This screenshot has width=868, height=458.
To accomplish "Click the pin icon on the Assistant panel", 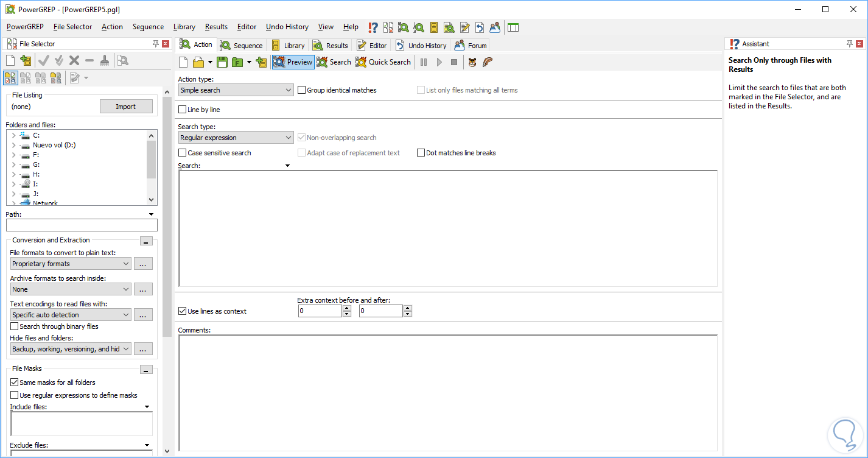I will [x=850, y=44].
